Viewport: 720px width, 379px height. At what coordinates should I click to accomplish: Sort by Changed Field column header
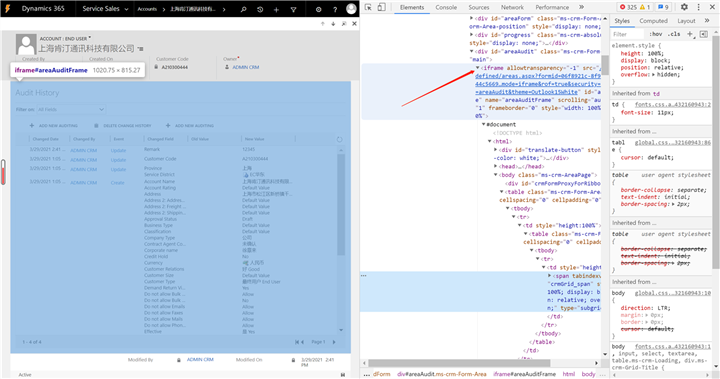pyautogui.click(x=160, y=139)
